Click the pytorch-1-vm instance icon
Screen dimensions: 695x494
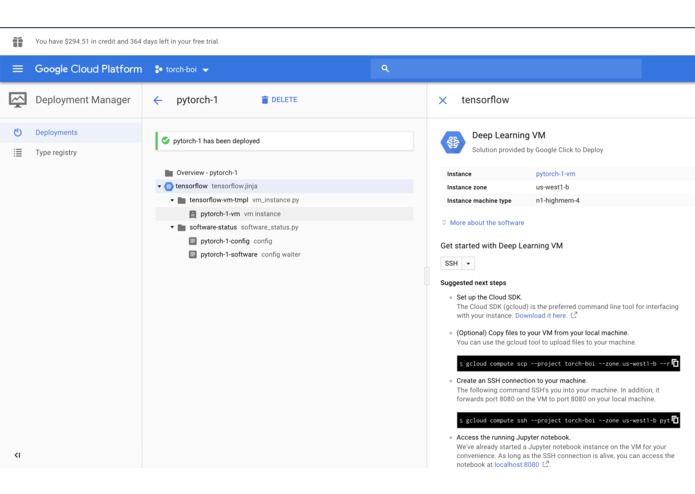(x=193, y=214)
